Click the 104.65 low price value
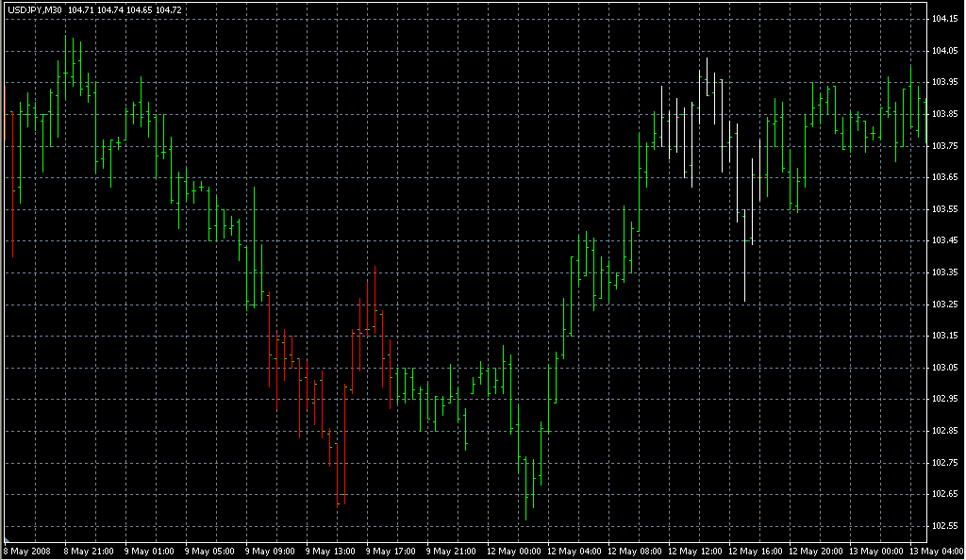 point(140,9)
